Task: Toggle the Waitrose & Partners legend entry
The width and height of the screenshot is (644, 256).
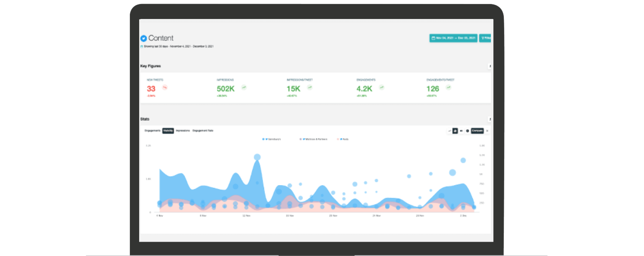Action: click(314, 139)
